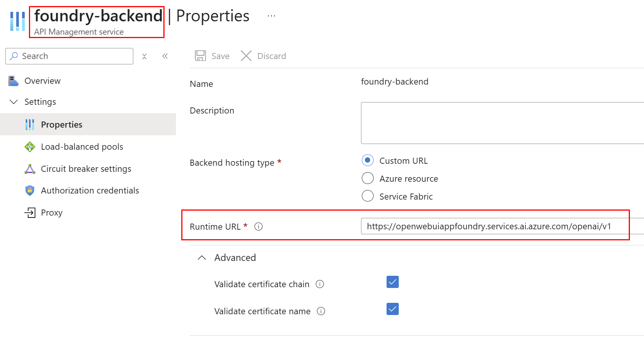Collapse the Settings menu group
Screen dimensions: 644x339
(14, 102)
